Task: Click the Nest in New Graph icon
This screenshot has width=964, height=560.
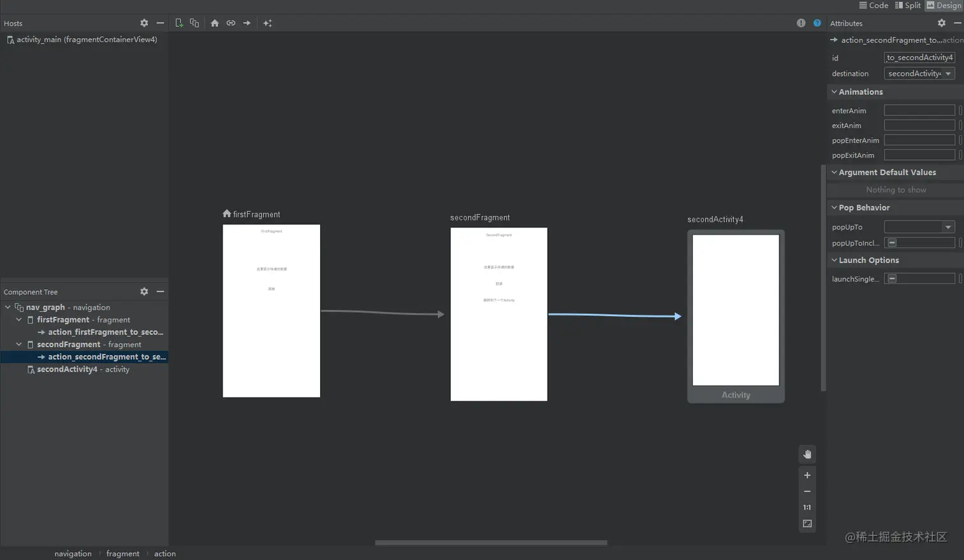Action: pyautogui.click(x=194, y=23)
